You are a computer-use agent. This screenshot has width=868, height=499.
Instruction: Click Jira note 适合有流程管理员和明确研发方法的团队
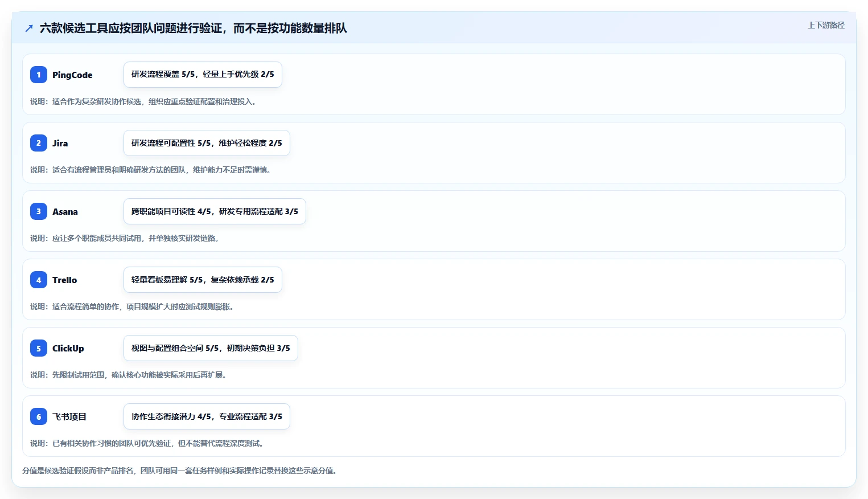pos(150,170)
